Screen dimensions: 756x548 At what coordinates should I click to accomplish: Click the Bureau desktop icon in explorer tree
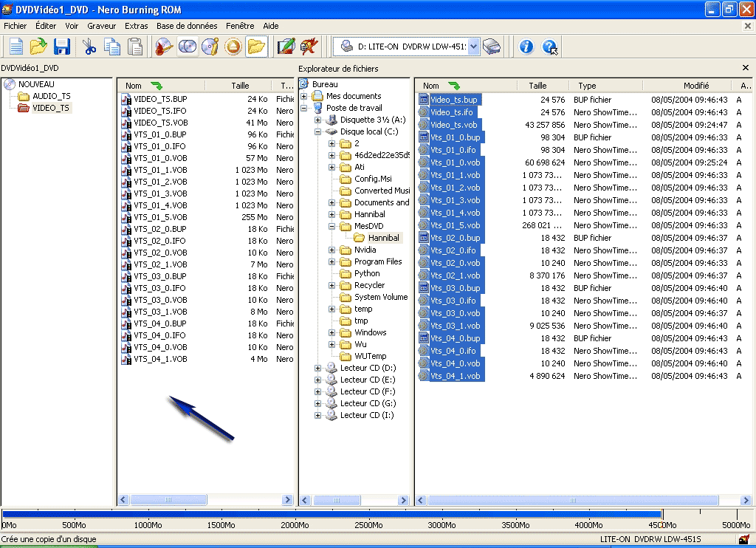(x=303, y=84)
